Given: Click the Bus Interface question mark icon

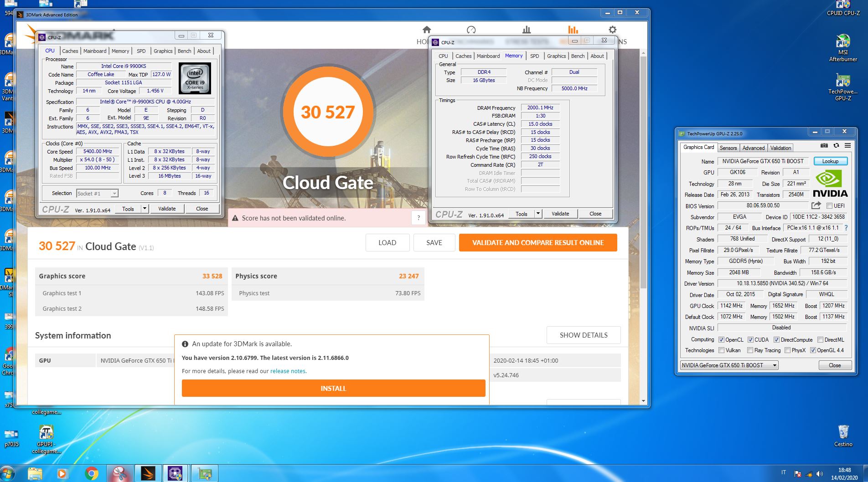Looking at the screenshot, I should [846, 228].
